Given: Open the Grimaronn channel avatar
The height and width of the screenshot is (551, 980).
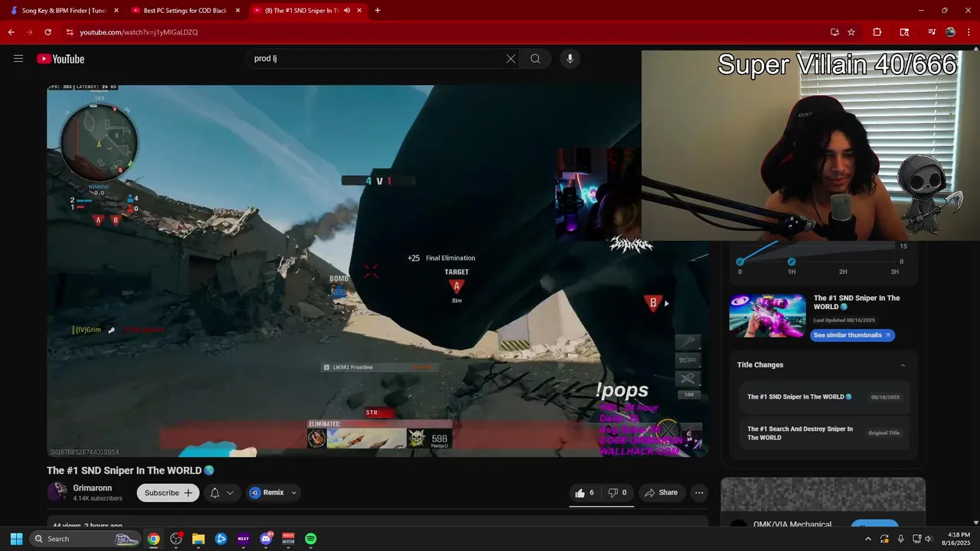Looking at the screenshot, I should pos(57,492).
